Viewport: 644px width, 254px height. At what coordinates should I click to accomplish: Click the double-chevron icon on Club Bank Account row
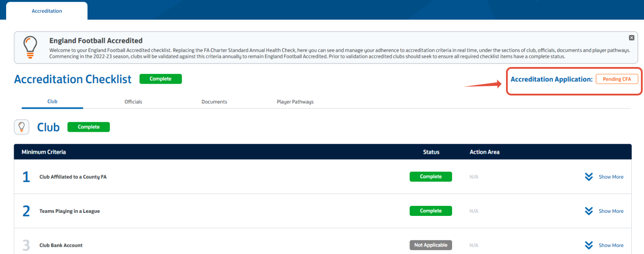[588, 245]
